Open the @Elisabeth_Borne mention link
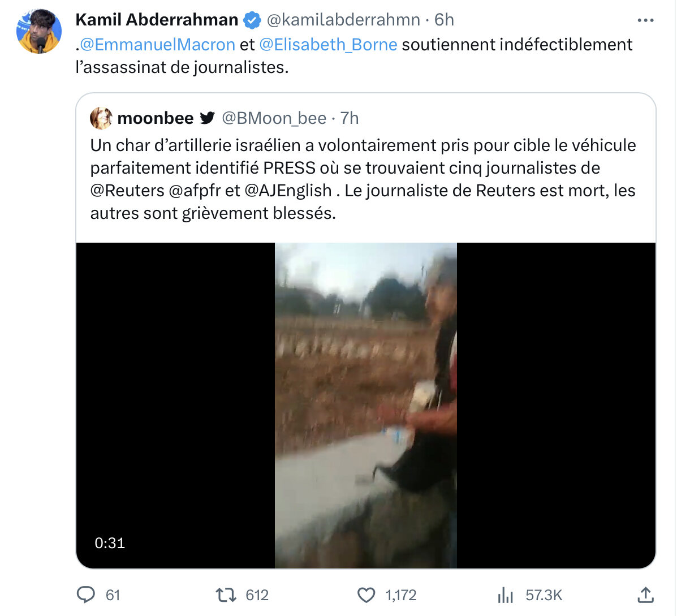This screenshot has width=677, height=616. (x=328, y=45)
